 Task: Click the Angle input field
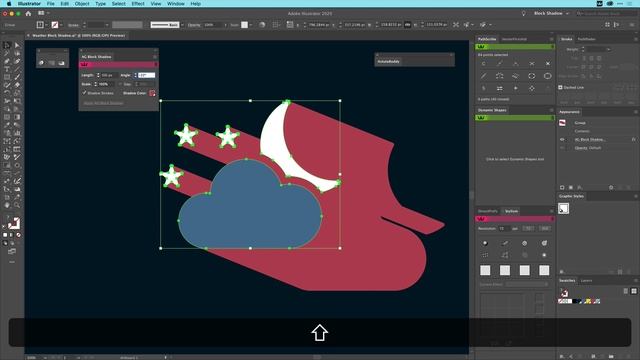pyautogui.click(x=146, y=75)
